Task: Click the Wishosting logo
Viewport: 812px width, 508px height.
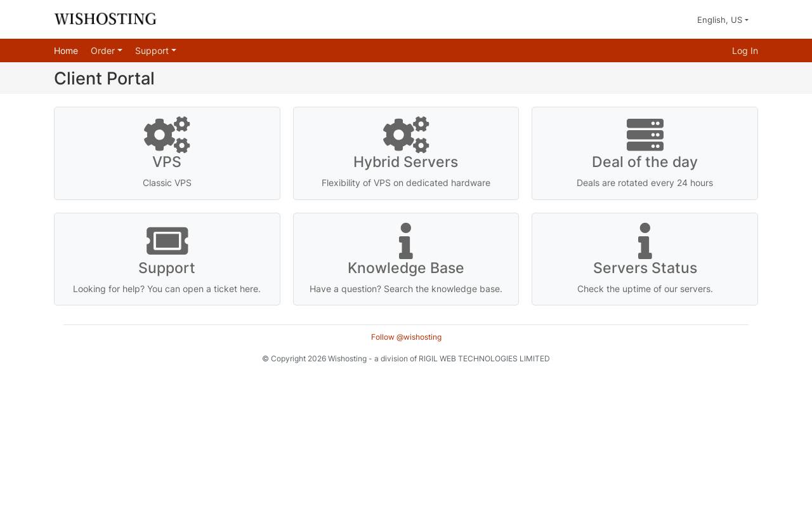Action: [105, 19]
